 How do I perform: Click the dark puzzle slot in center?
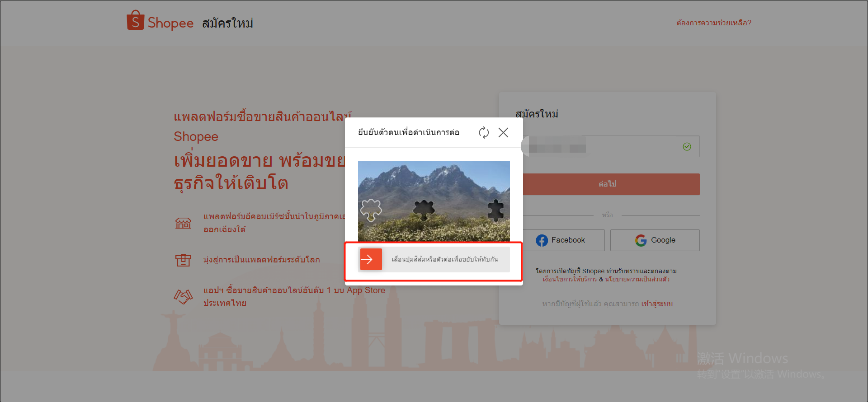click(x=424, y=210)
